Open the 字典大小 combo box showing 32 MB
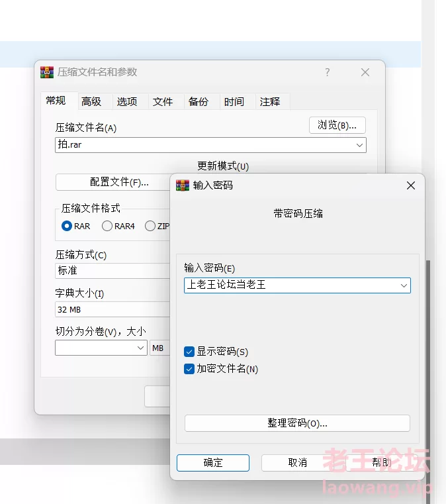The width and height of the screenshot is (446, 504). tap(112, 309)
